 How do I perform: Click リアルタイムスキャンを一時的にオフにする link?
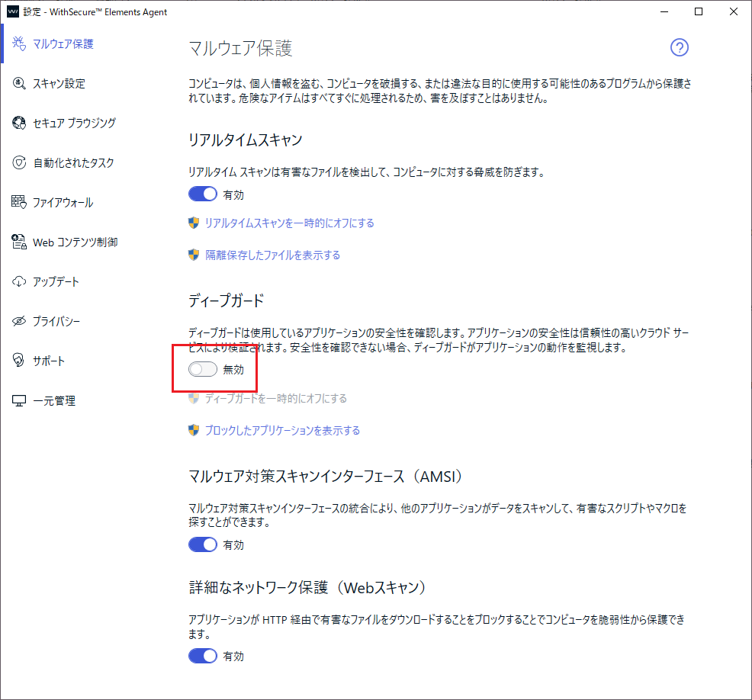pyautogui.click(x=289, y=223)
